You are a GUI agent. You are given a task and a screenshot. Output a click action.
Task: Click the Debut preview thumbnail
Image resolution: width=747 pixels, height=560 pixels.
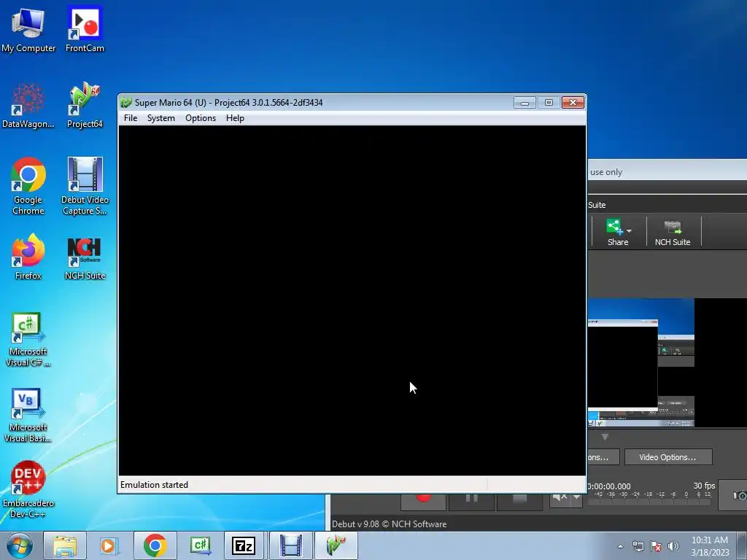tap(640, 362)
